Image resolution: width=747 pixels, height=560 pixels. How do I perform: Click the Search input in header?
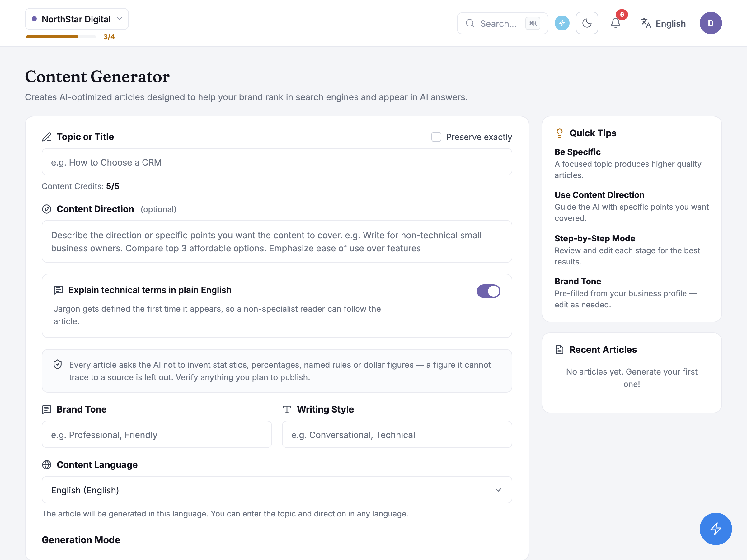(x=502, y=23)
